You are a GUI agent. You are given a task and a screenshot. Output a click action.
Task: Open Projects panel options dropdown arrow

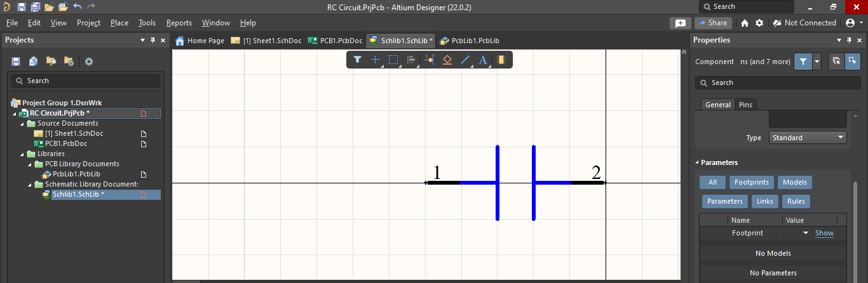tap(142, 40)
